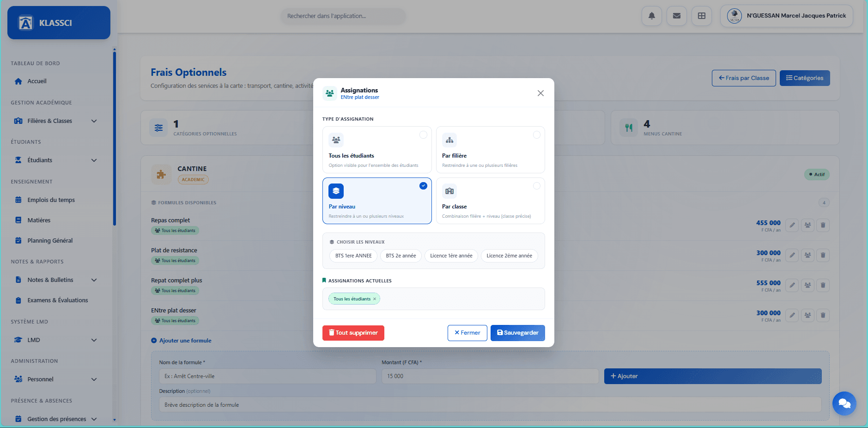The image size is (868, 428).
Task: Go to Emplois du temps in the sidebar
Action: pos(51,200)
